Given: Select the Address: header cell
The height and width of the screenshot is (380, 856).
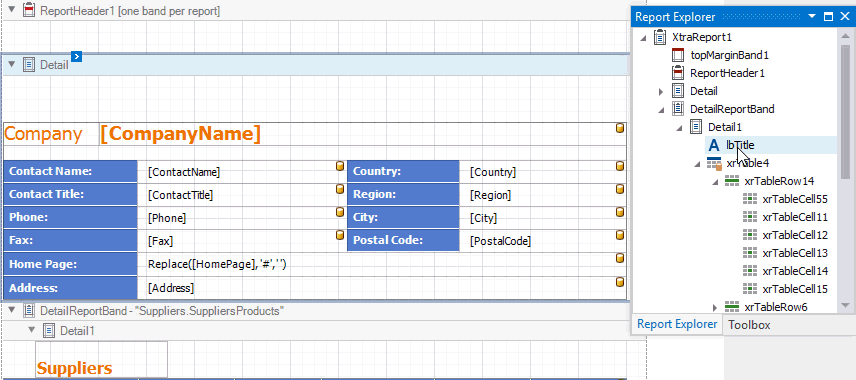Looking at the screenshot, I should coord(70,288).
